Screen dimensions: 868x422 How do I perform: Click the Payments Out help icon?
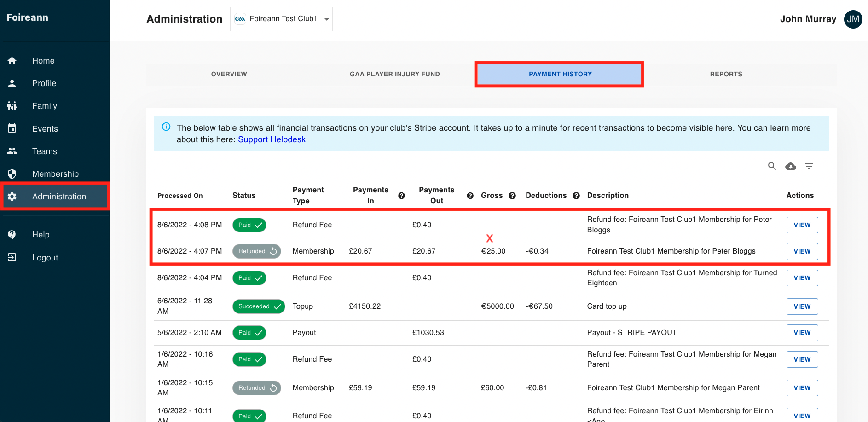(x=470, y=196)
